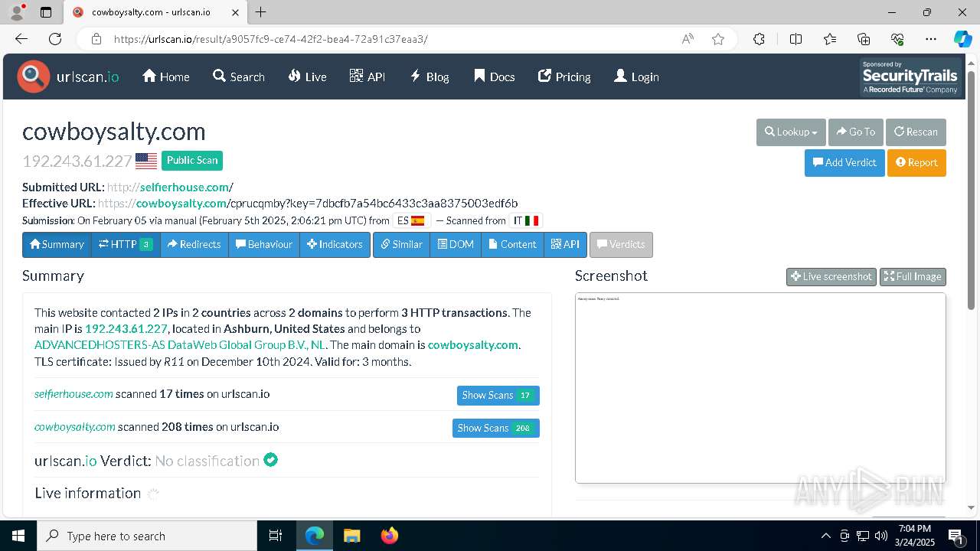Open the Indicators tab
The width and height of the screenshot is (980, 551).
click(x=335, y=244)
